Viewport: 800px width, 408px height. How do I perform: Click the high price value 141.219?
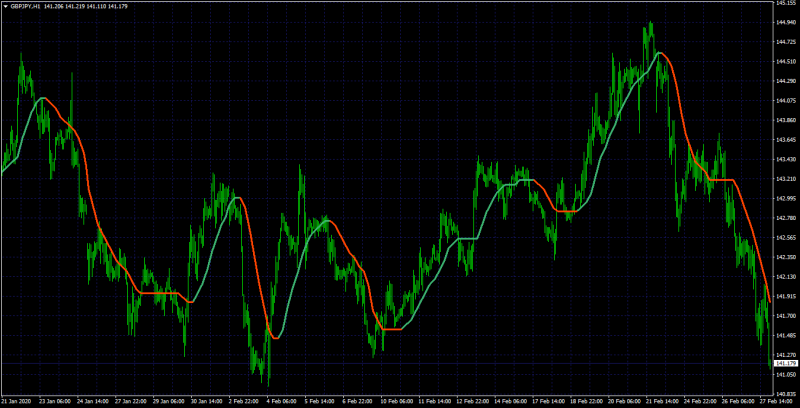pos(74,6)
